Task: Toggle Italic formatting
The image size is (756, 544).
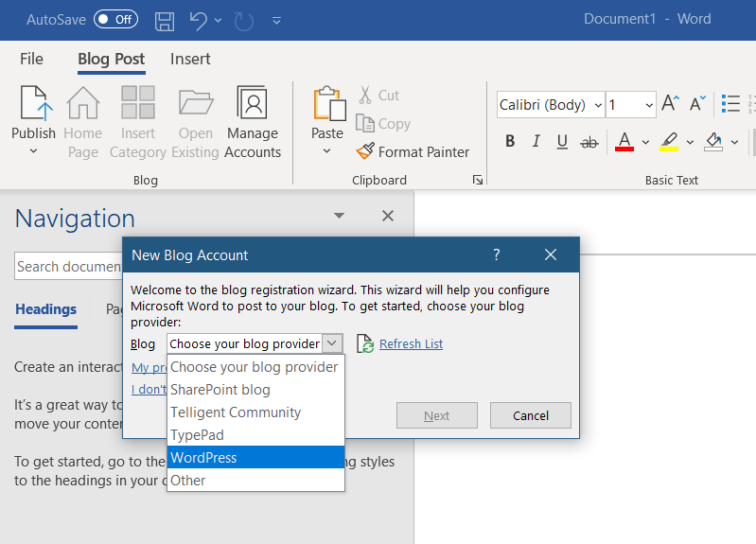Action: point(536,141)
